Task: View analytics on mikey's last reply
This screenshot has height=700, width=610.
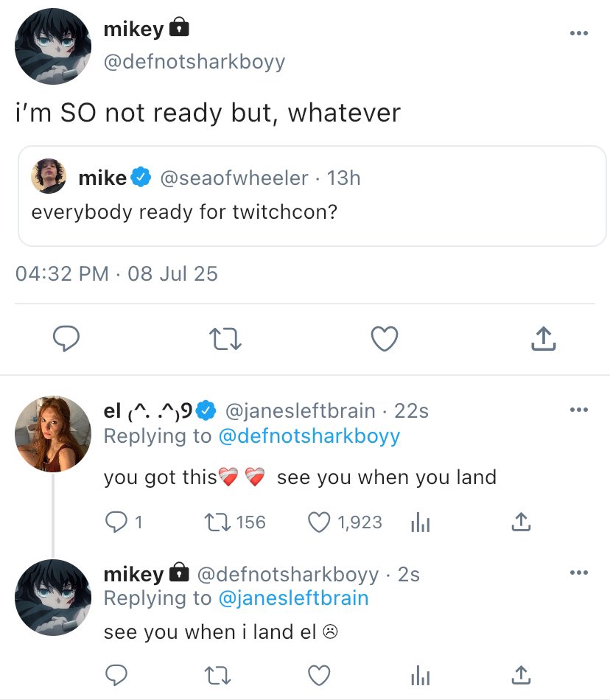Action: pyautogui.click(x=418, y=674)
